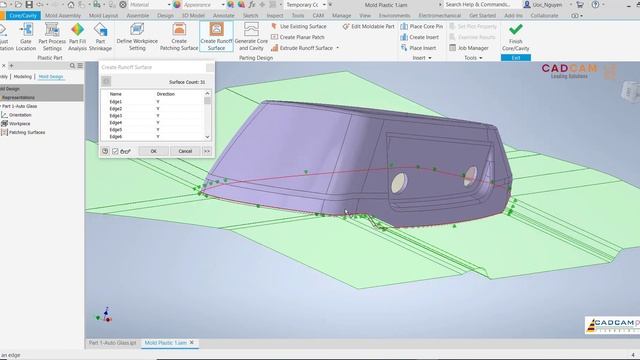Add a new browser panel with plus
The width and height of the screenshot is (640, 360).
[x=11, y=66]
